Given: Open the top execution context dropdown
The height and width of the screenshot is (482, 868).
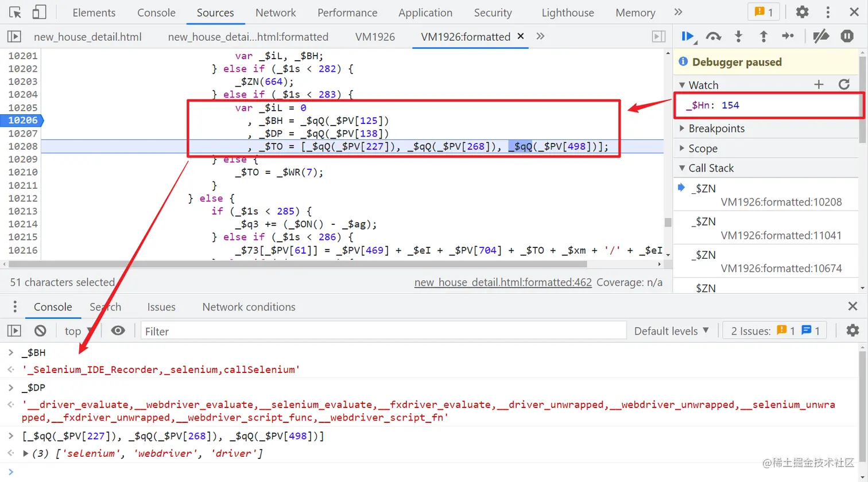Looking at the screenshot, I should pyautogui.click(x=80, y=331).
